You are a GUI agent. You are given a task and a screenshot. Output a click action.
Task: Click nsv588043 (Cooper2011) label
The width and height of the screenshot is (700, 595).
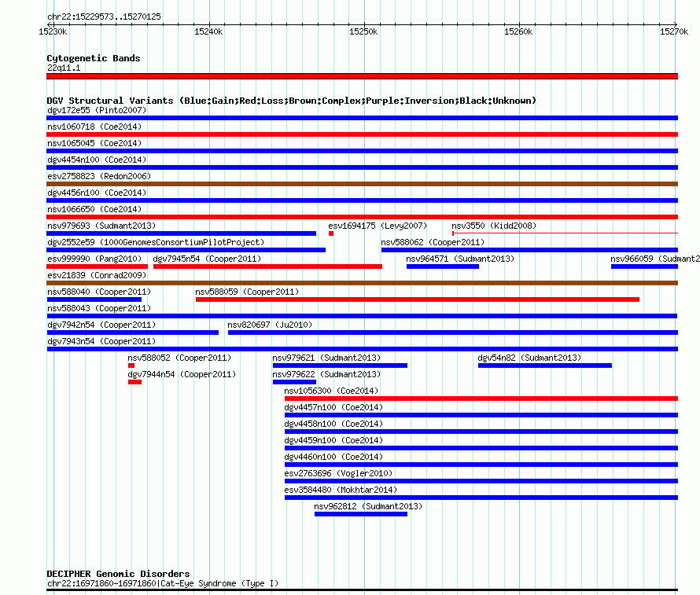(99, 308)
